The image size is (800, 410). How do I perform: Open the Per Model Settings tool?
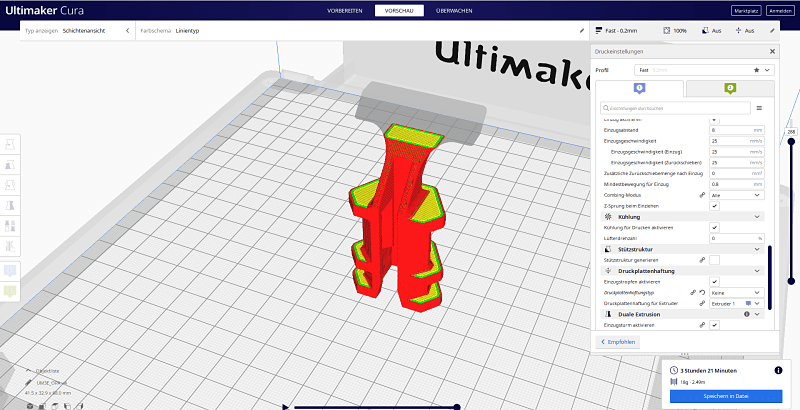9,226
